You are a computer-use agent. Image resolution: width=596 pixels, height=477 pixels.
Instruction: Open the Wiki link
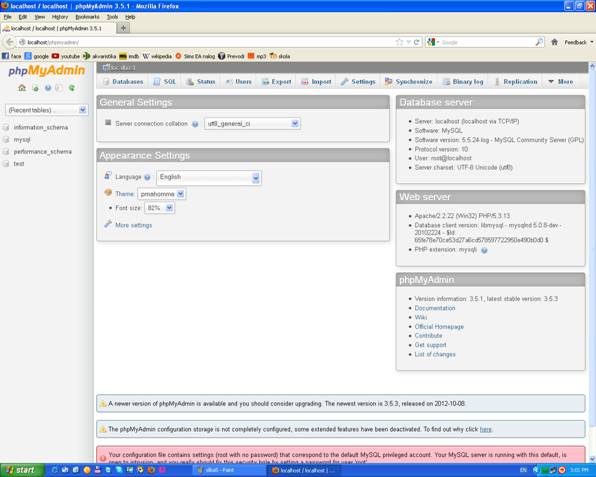(x=421, y=317)
